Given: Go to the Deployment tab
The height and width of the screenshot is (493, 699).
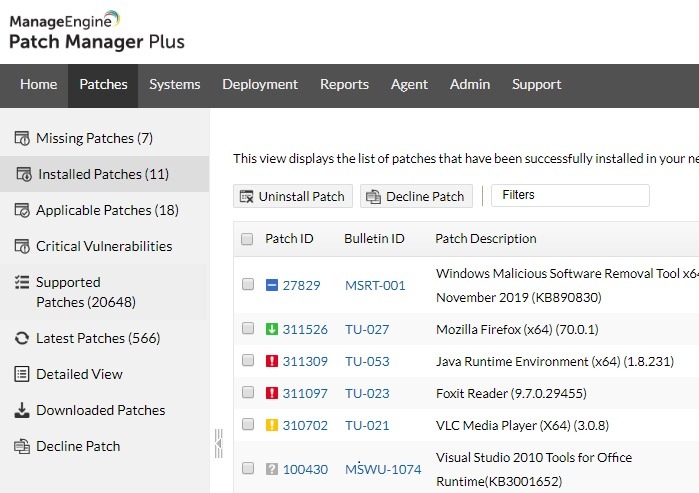Looking at the screenshot, I should pyautogui.click(x=260, y=85).
